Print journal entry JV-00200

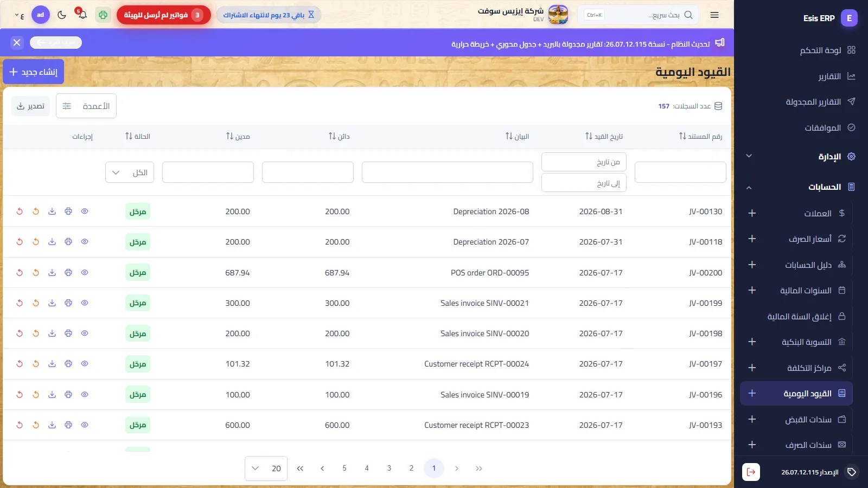click(x=68, y=273)
